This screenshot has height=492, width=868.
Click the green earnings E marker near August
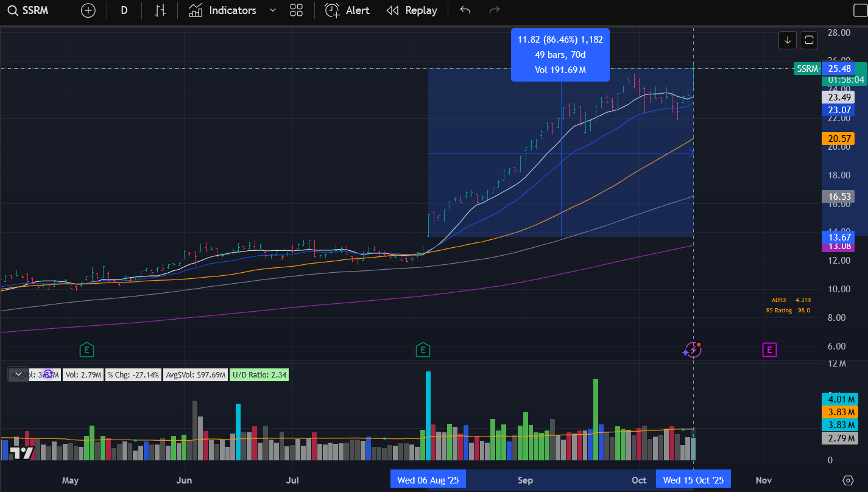[x=422, y=350]
